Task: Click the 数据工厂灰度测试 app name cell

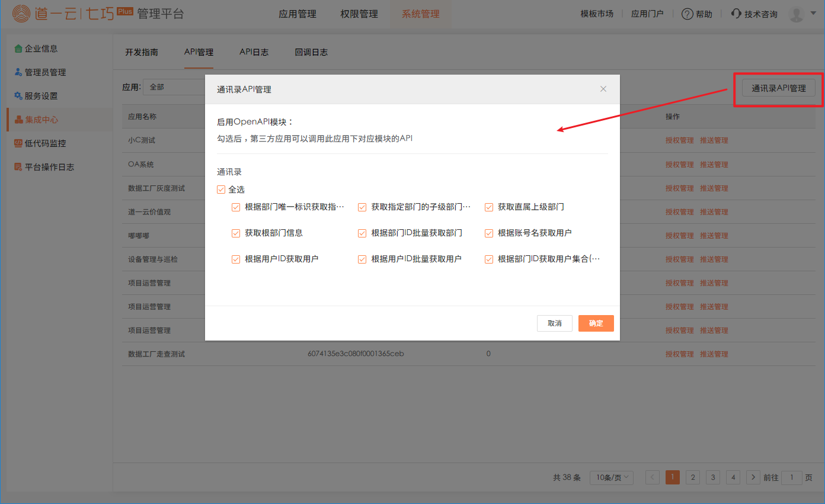Action: pyautogui.click(x=156, y=188)
